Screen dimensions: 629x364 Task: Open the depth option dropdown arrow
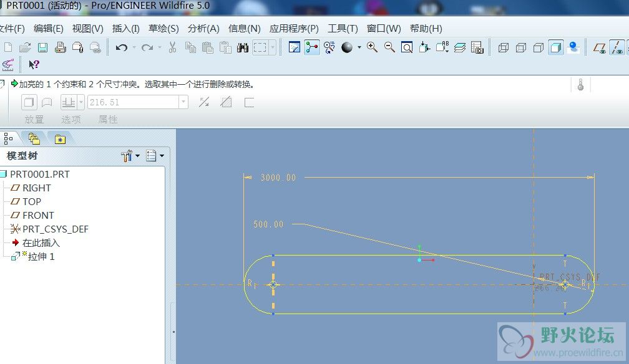[x=81, y=102]
